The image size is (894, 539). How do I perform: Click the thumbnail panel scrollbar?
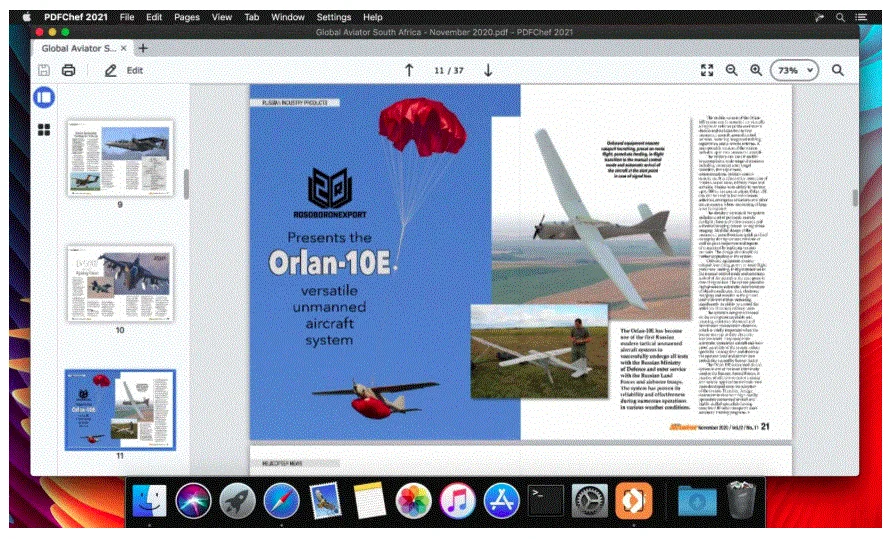click(x=186, y=184)
